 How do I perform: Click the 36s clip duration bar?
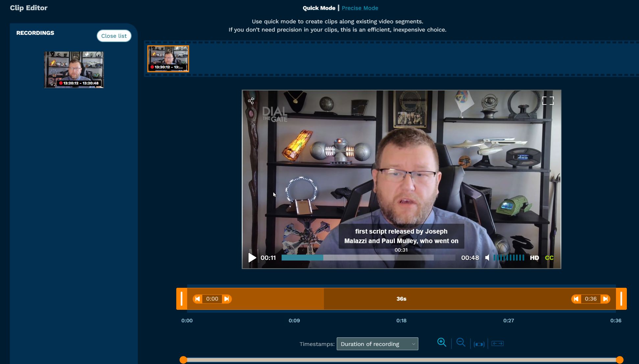(401, 299)
